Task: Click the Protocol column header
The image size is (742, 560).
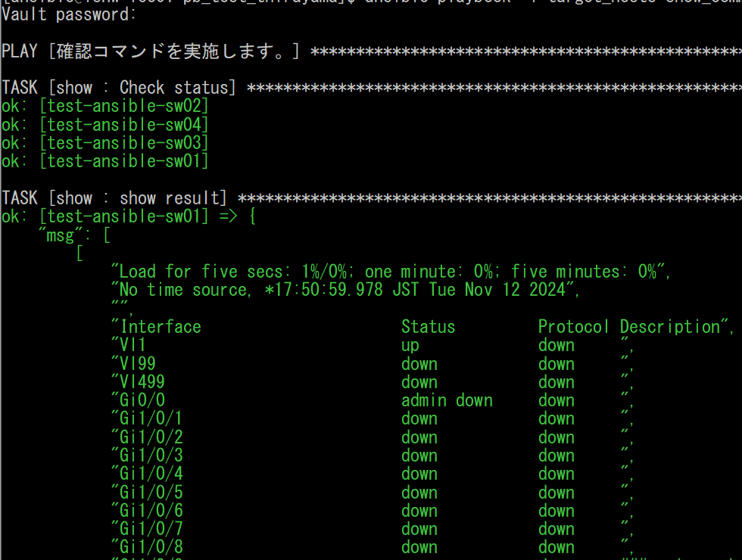Action: click(573, 327)
